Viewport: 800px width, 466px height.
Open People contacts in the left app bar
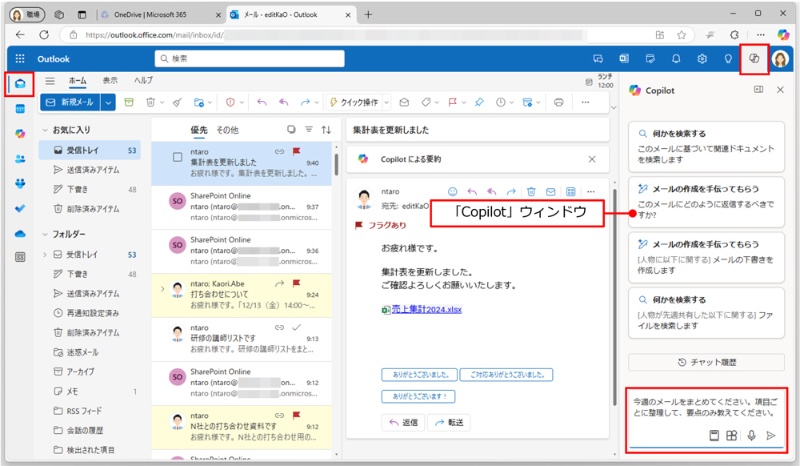(20, 159)
